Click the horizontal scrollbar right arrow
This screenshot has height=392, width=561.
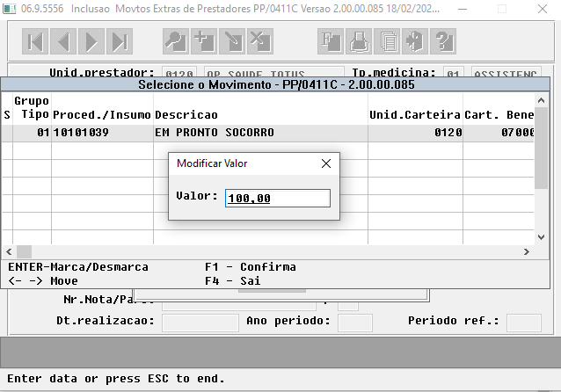click(527, 251)
